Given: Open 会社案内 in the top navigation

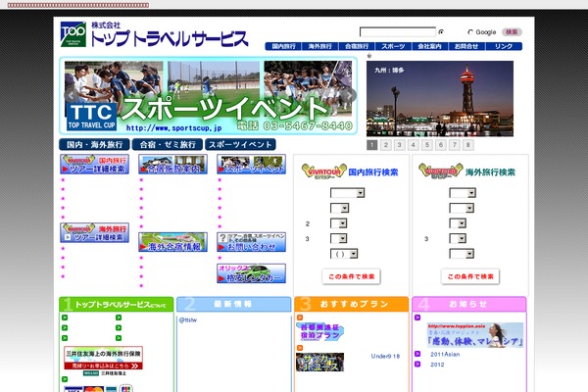Looking at the screenshot, I should point(430,46).
